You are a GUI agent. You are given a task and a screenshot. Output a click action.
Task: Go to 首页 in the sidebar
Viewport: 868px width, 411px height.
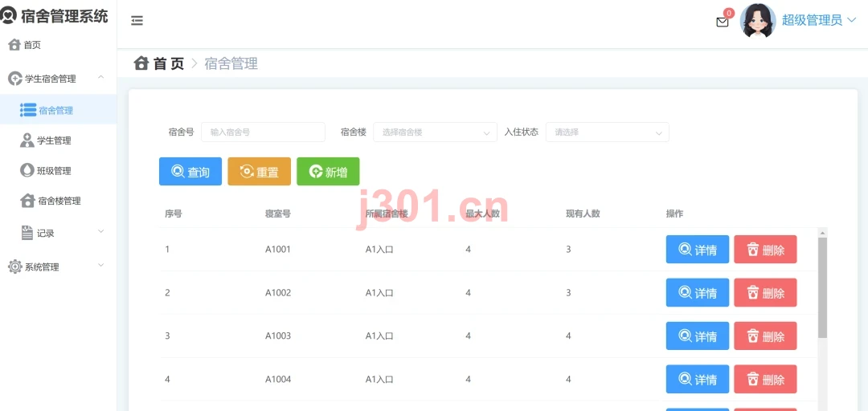[x=58, y=46]
